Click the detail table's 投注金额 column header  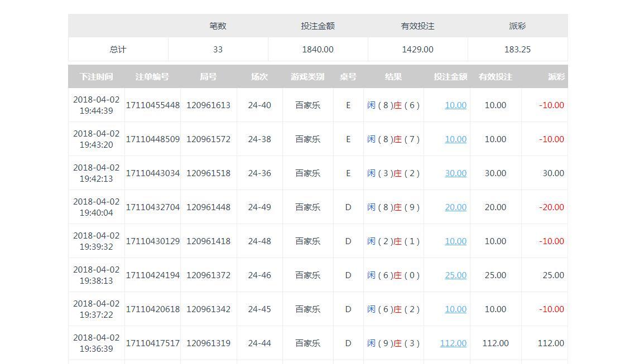point(450,76)
